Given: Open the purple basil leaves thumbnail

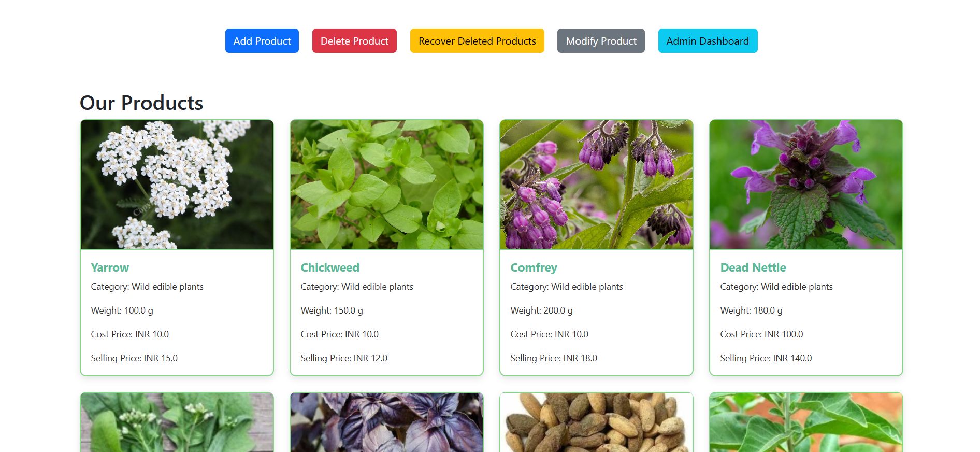Looking at the screenshot, I should 386,422.
